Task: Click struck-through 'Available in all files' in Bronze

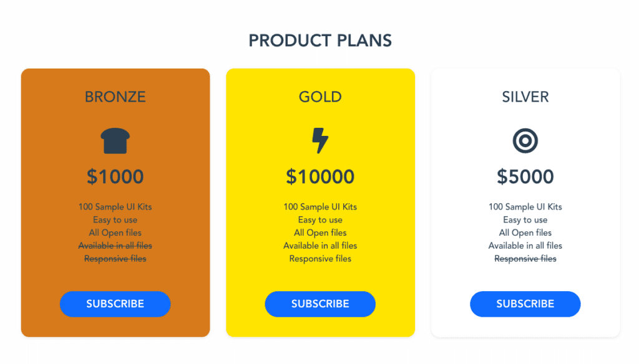Action: click(115, 246)
